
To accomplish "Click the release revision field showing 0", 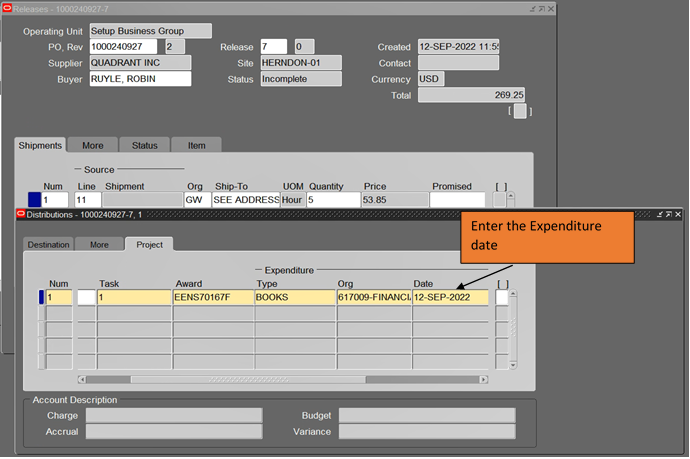I will (305, 47).
